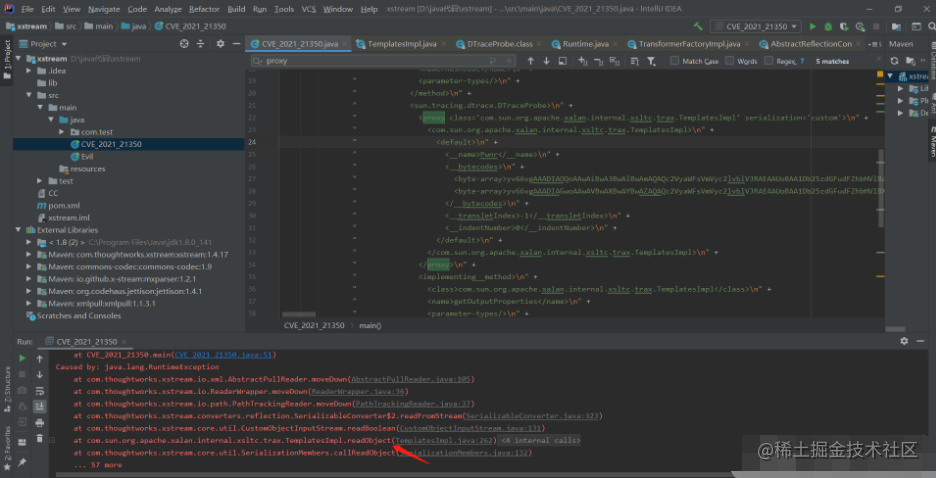Screen dimensions: 936x478
Task: Switch to Runtime.java tab
Action: 585,44
